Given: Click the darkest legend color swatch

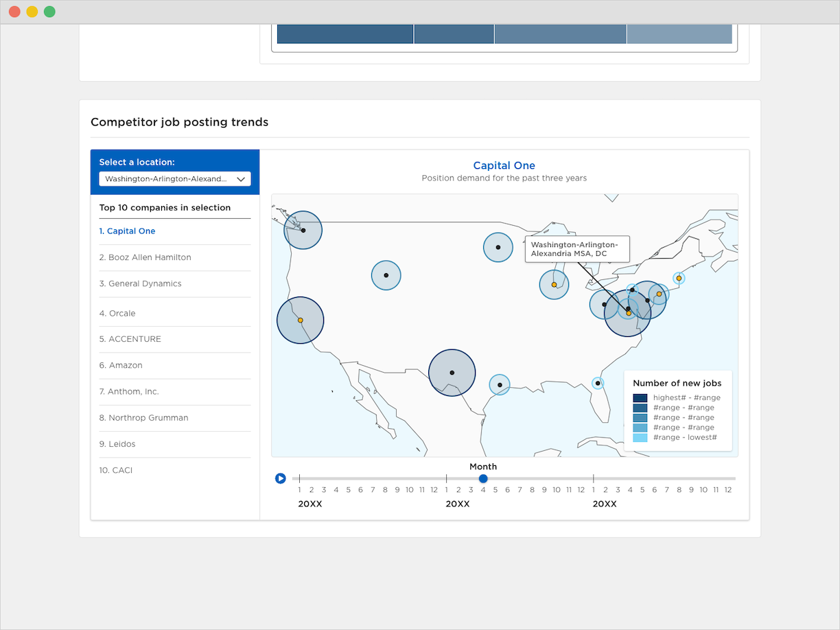Looking at the screenshot, I should [x=640, y=398].
